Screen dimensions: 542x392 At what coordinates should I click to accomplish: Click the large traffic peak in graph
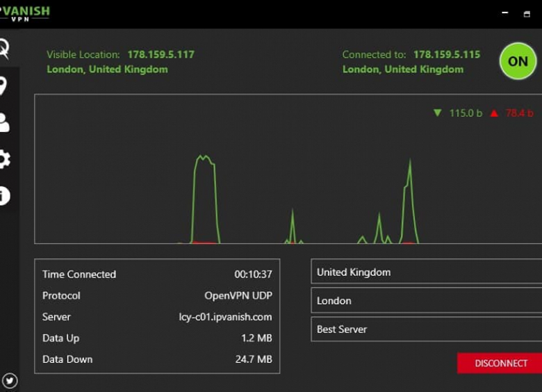click(x=205, y=199)
